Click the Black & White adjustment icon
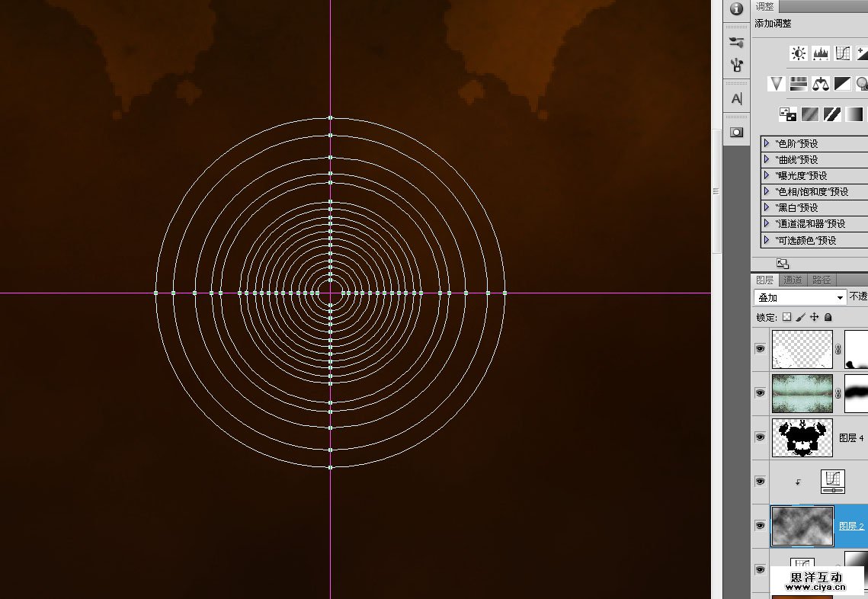Viewport: 868px width, 599px height. tap(842, 84)
